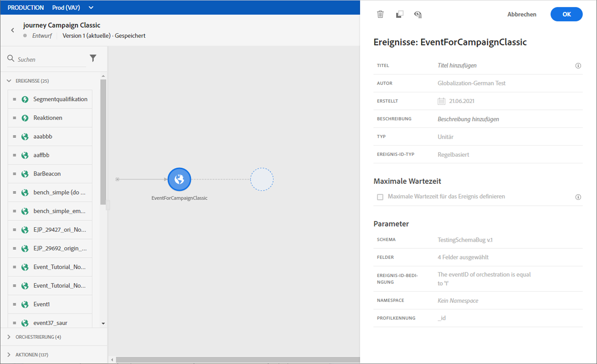
Task: Select the BarBeacon list entry
Action: point(50,174)
